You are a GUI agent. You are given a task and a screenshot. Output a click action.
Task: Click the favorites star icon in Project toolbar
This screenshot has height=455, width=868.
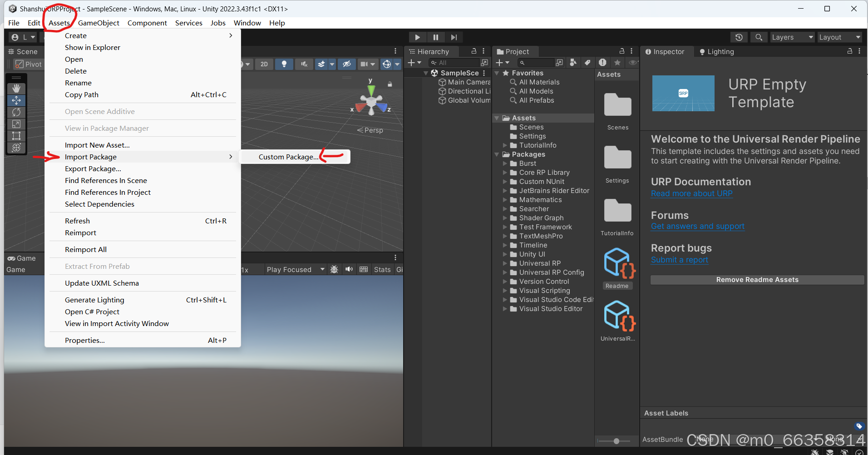point(617,63)
